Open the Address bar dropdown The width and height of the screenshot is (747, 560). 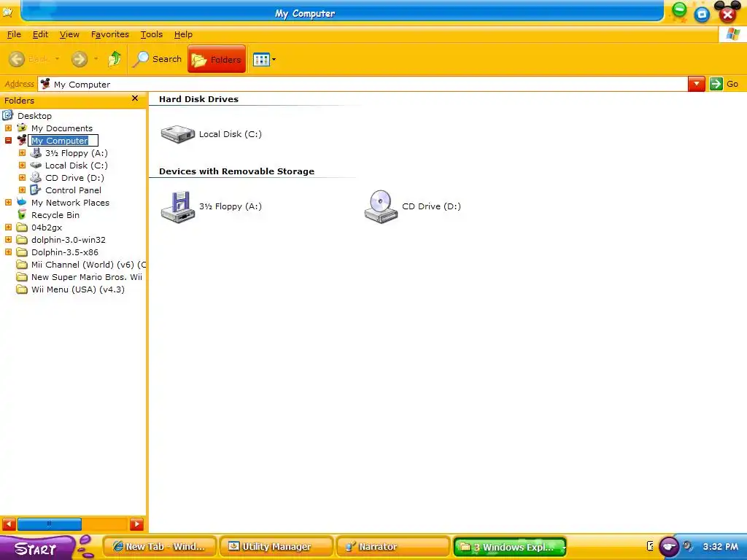697,85
